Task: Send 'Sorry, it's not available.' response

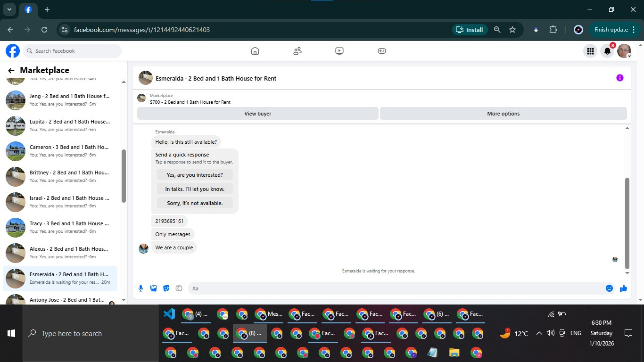Action: pyautogui.click(x=195, y=203)
